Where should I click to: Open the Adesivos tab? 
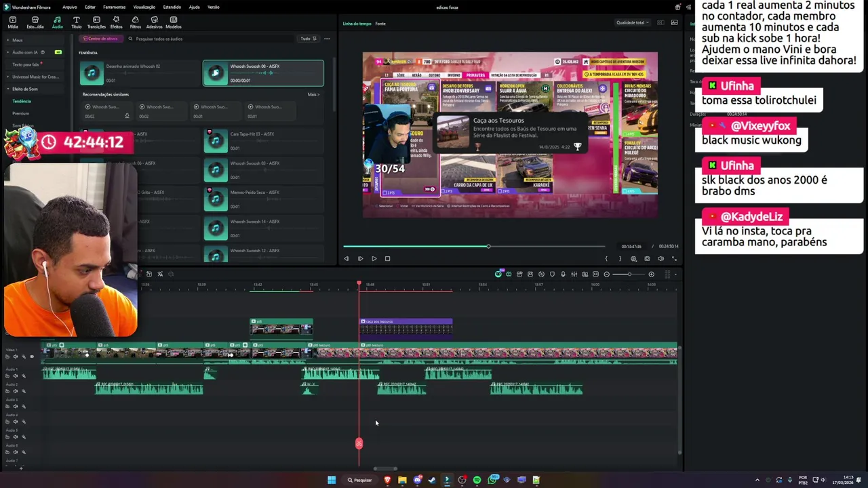154,22
